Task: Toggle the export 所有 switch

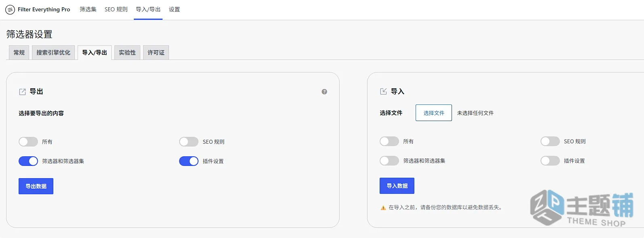Action: tap(28, 142)
